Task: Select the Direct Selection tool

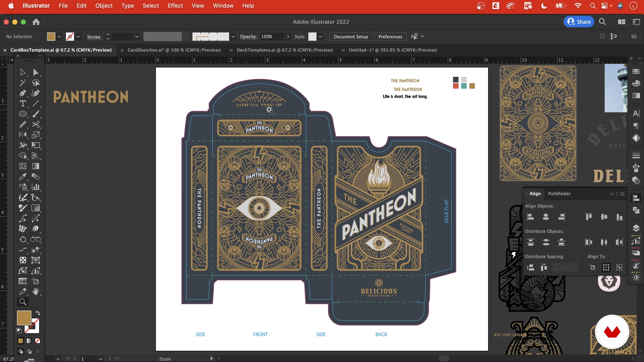Action: click(36, 72)
